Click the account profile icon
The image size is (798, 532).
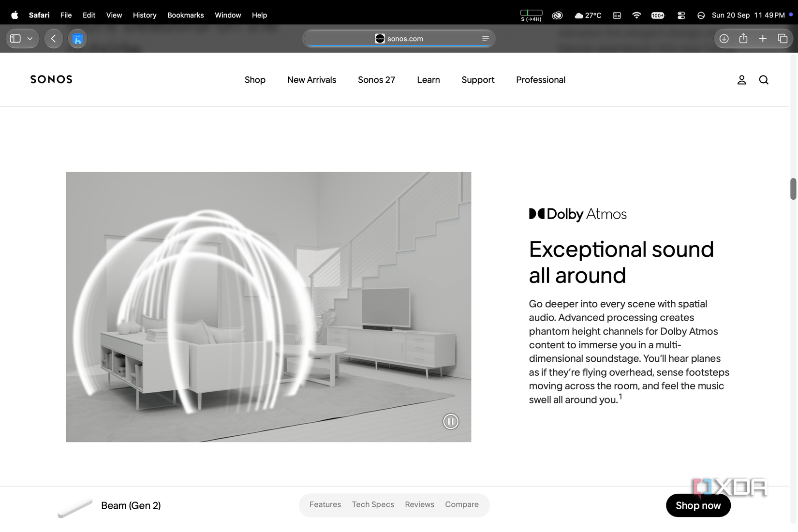(x=741, y=80)
